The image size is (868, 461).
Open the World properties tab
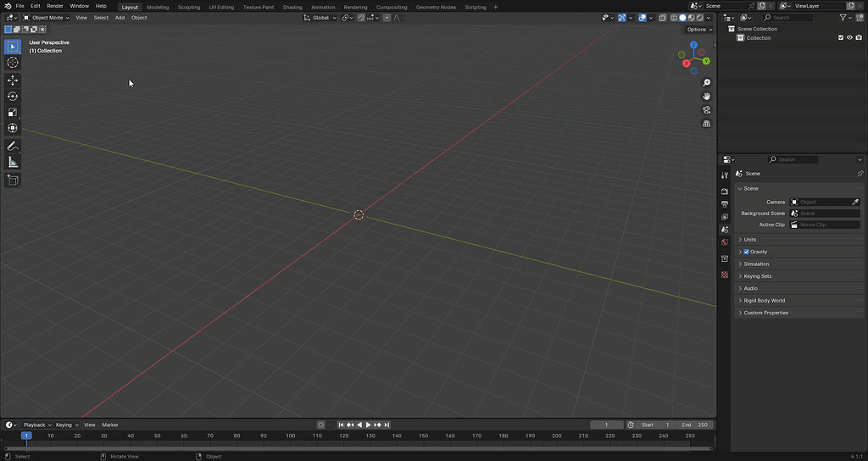[x=725, y=242]
